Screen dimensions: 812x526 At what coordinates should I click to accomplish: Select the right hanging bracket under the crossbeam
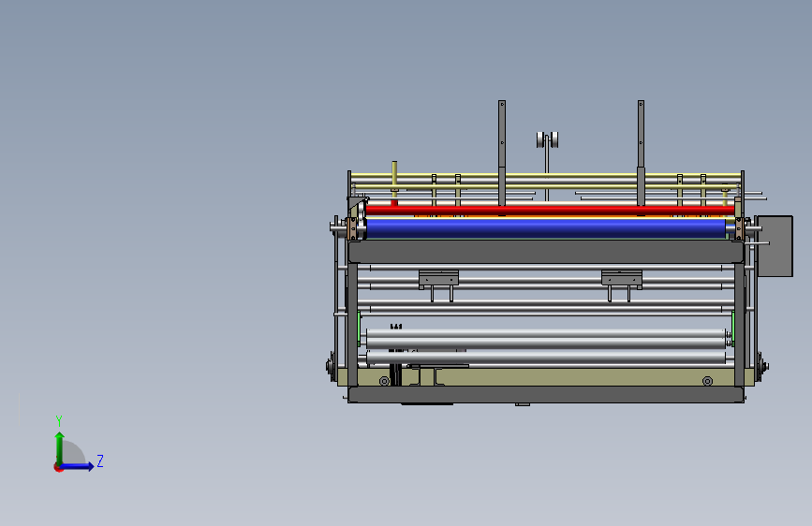pyautogui.click(x=622, y=285)
